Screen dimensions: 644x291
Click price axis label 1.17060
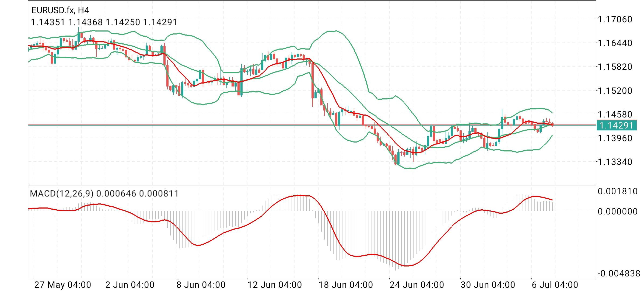click(615, 19)
